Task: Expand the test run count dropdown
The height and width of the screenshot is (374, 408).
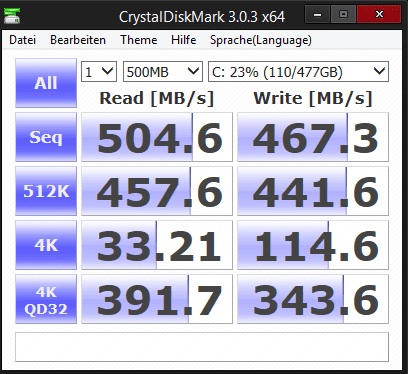Action: click(99, 72)
